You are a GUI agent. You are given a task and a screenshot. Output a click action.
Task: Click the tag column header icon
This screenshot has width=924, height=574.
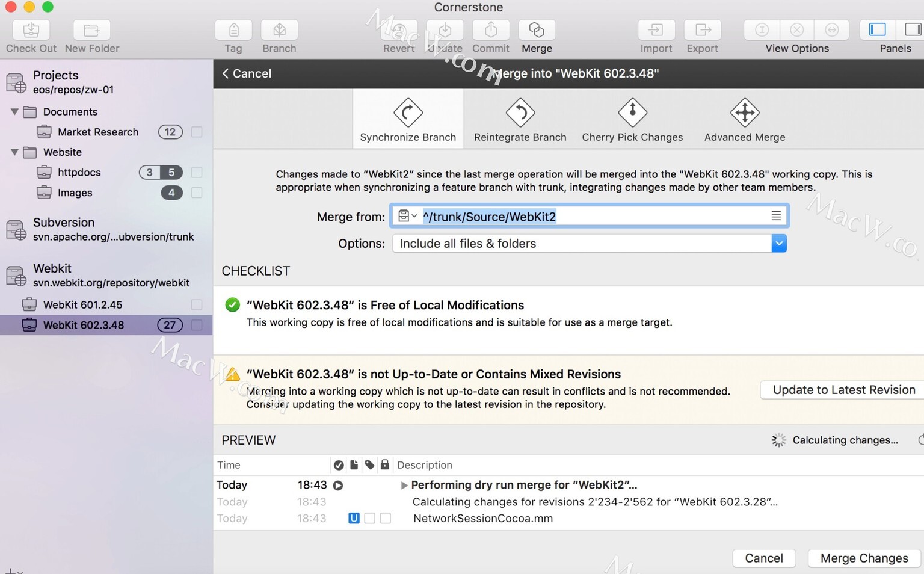369,465
